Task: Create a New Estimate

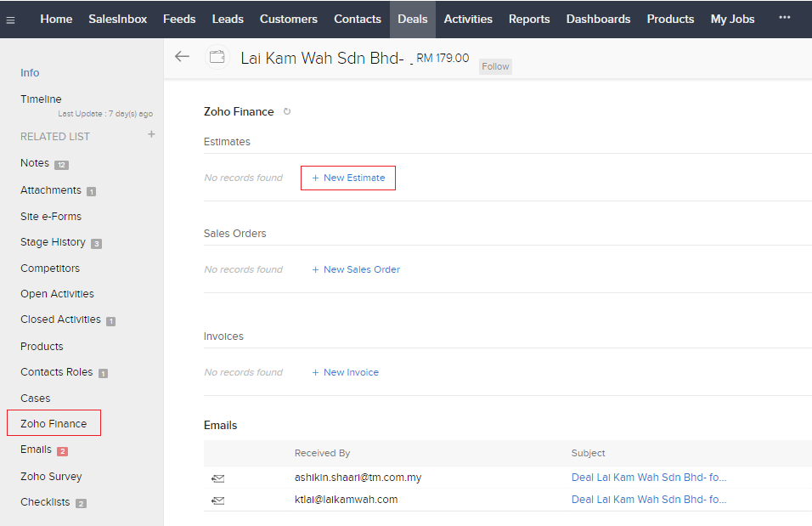Action: (x=348, y=178)
